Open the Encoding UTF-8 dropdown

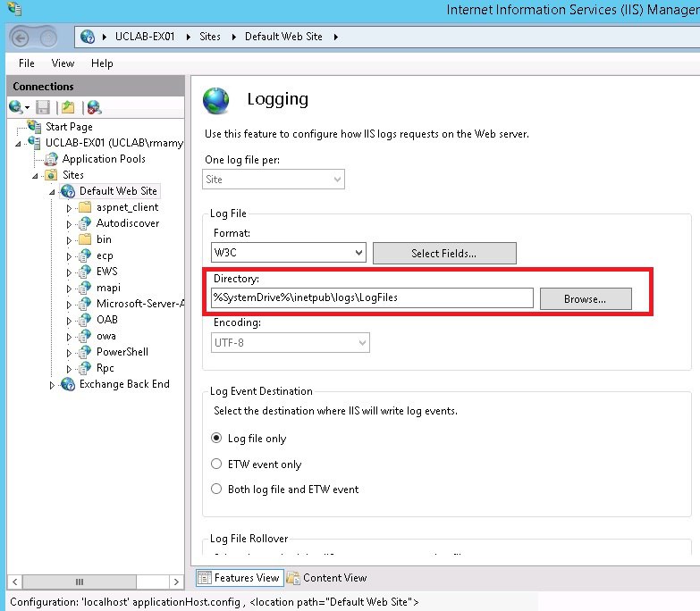(291, 343)
